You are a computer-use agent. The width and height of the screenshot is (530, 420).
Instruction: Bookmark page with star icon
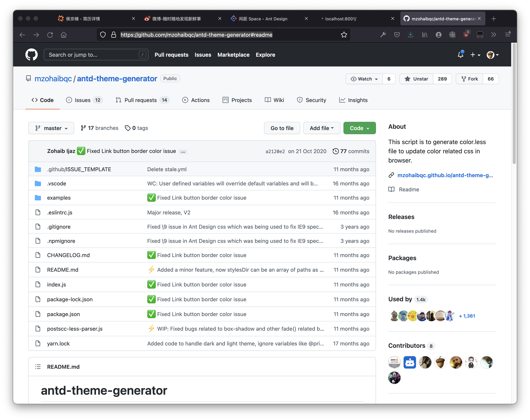click(x=344, y=35)
